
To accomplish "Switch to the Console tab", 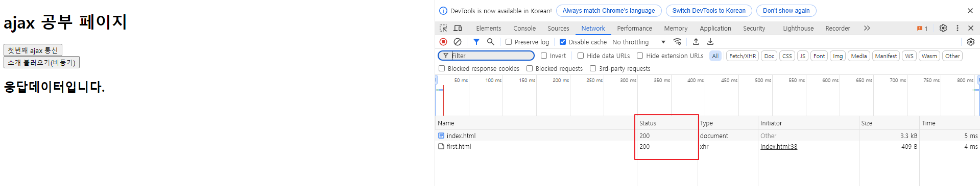I will (x=524, y=29).
